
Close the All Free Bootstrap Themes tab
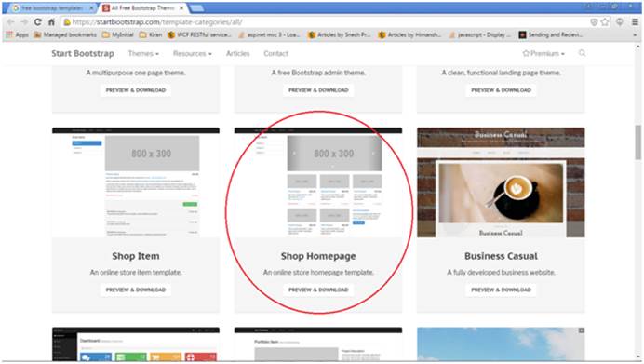[181, 7]
